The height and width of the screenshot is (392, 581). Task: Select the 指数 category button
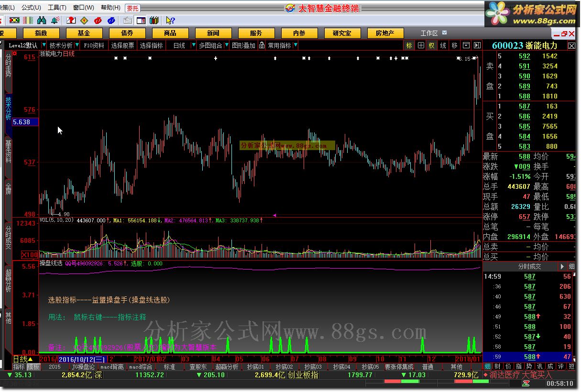(x=41, y=33)
